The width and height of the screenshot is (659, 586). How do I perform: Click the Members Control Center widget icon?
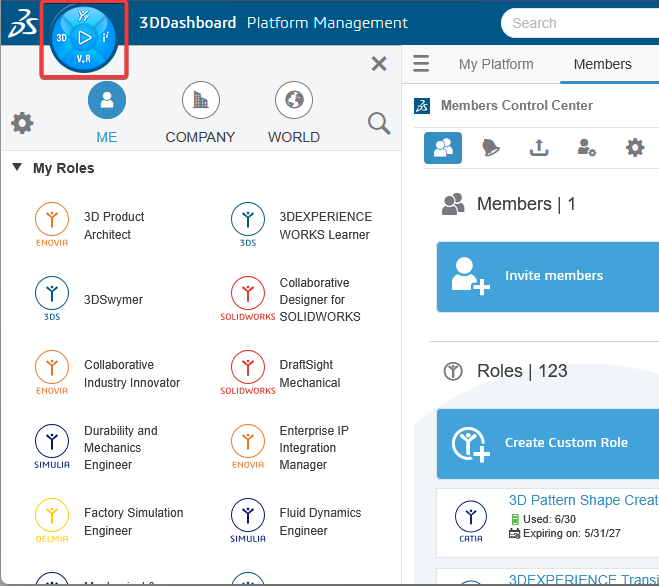422,106
